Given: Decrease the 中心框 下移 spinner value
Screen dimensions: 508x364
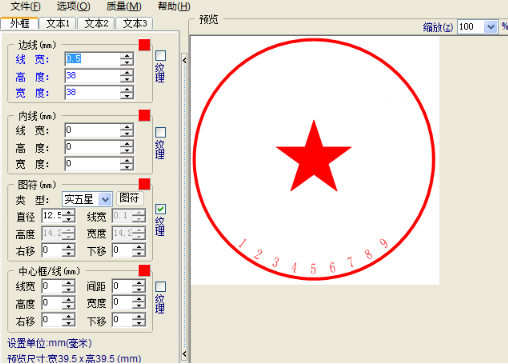Looking at the screenshot, I should tap(139, 324).
